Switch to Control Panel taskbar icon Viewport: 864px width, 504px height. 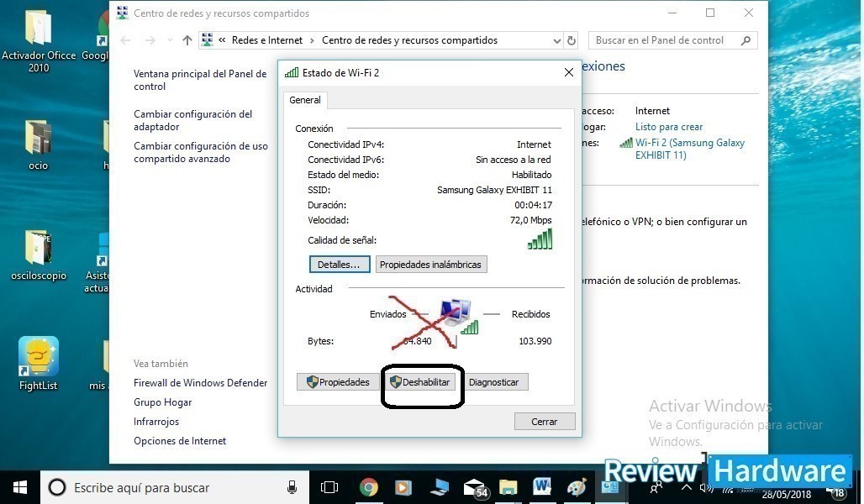(610, 487)
